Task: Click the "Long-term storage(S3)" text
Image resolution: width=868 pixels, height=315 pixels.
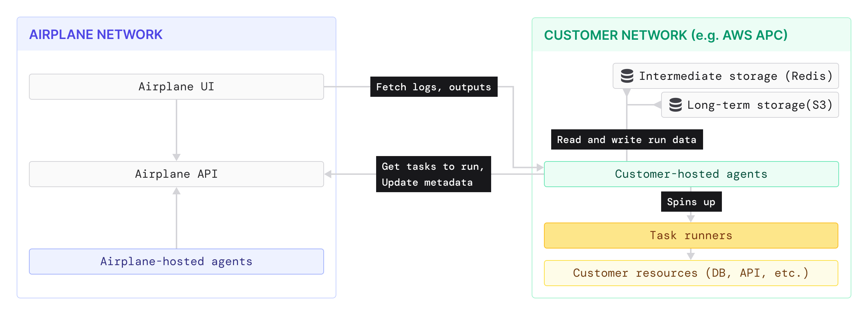Action: click(x=760, y=105)
